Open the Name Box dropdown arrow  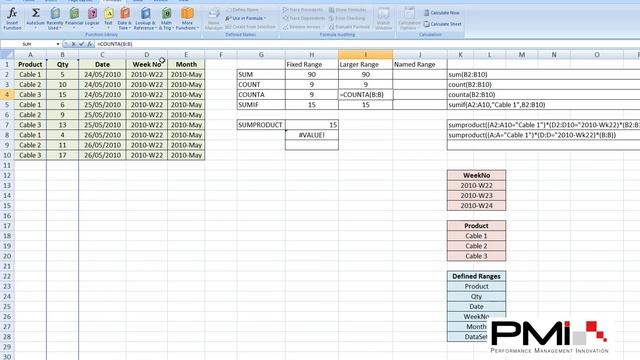(x=58, y=44)
